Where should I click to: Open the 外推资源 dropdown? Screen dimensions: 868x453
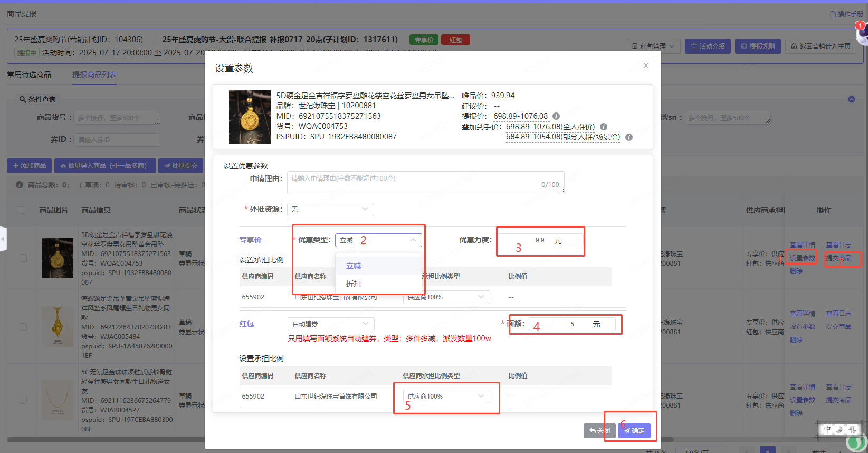click(x=330, y=210)
